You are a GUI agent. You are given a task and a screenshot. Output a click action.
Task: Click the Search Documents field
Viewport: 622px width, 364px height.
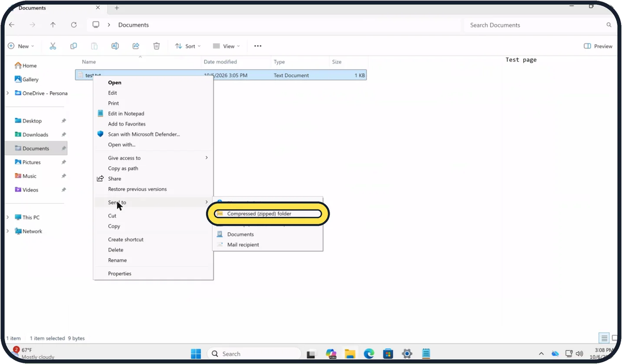pos(540,25)
